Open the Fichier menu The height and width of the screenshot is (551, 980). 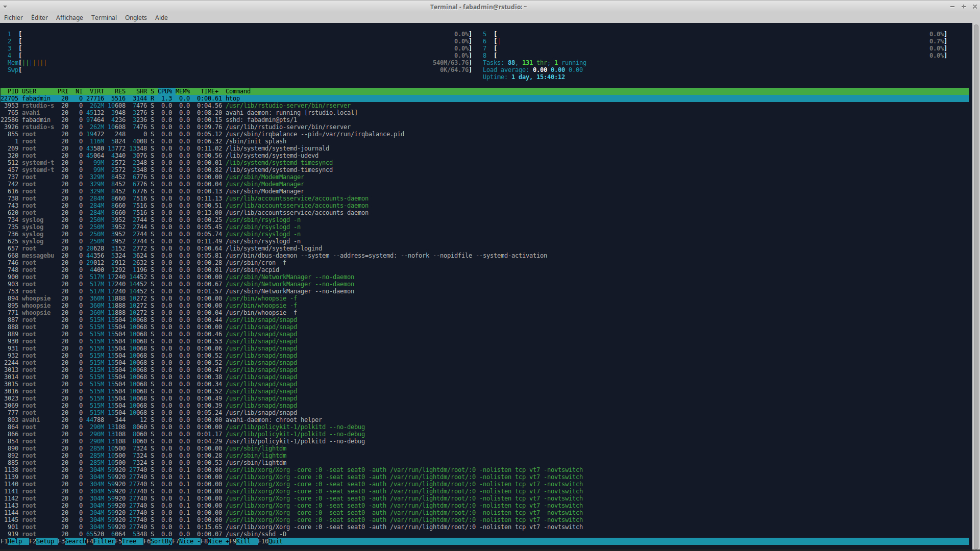tap(13, 17)
